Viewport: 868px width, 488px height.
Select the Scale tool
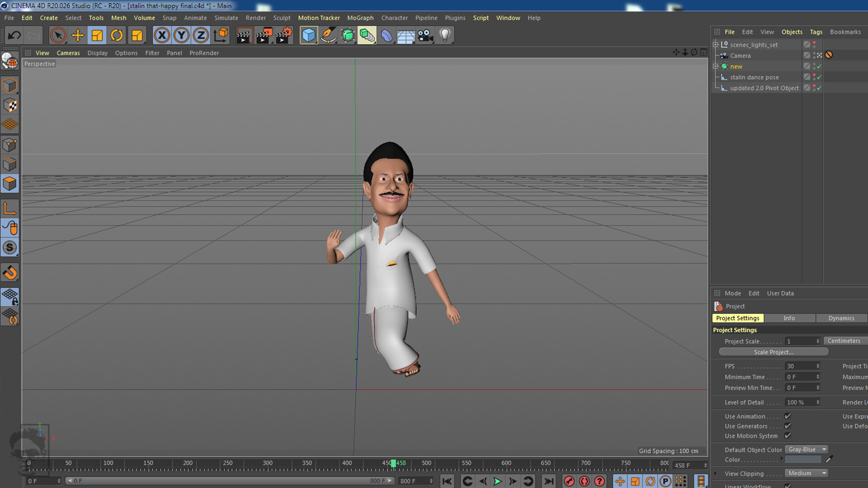click(97, 35)
